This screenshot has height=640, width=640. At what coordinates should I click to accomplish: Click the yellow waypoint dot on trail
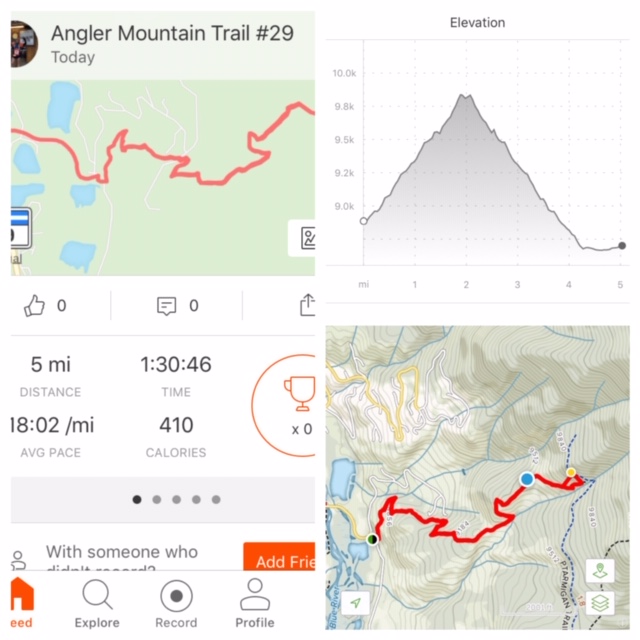click(x=571, y=472)
